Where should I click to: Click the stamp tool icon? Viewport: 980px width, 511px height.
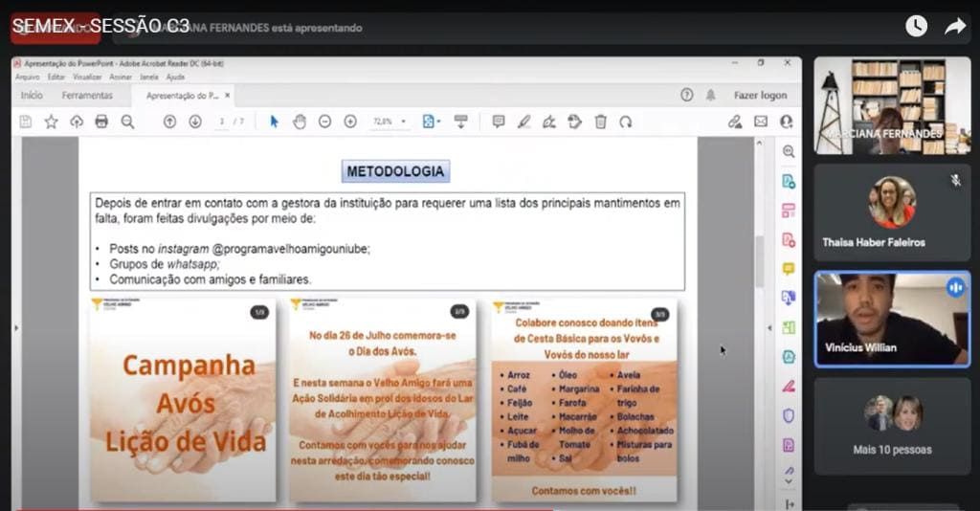pos(575,122)
